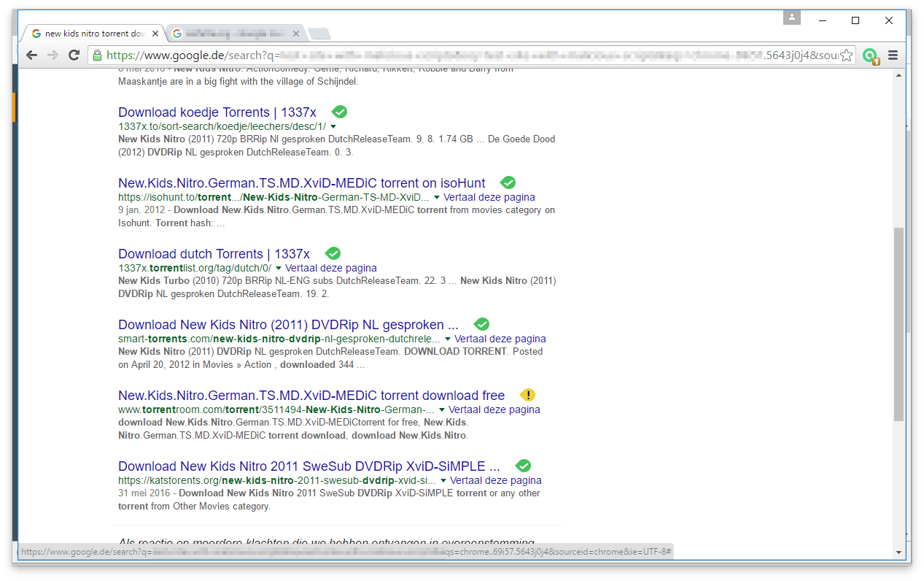Expand dropdown arrow after smart-torrents.com URL
Image resolution: width=924 pixels, height=581 pixels.
448,339
